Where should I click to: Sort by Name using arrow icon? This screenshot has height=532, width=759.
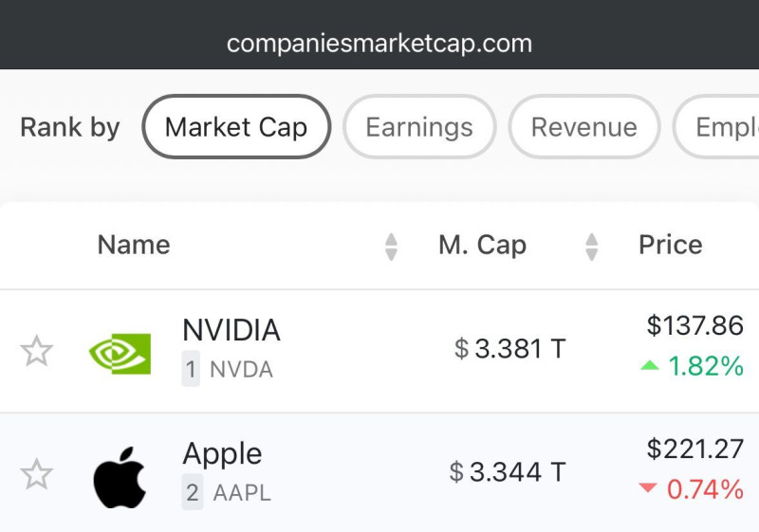[x=391, y=247]
